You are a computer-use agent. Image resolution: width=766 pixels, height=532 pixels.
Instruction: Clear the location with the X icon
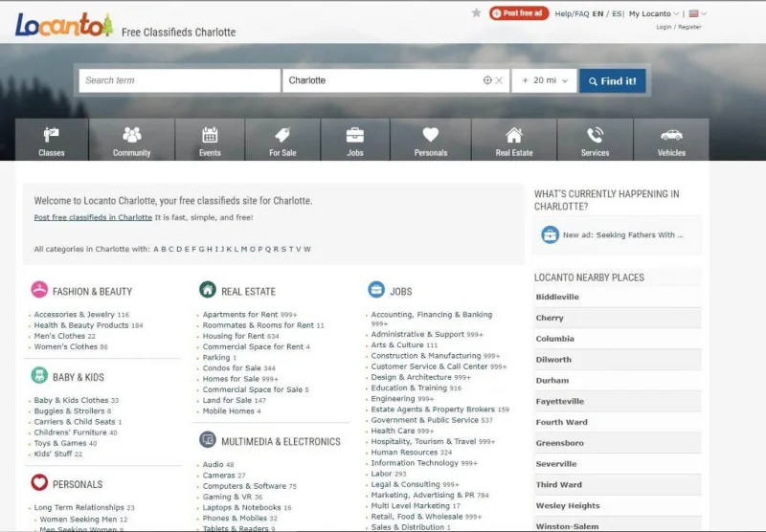pos(499,80)
